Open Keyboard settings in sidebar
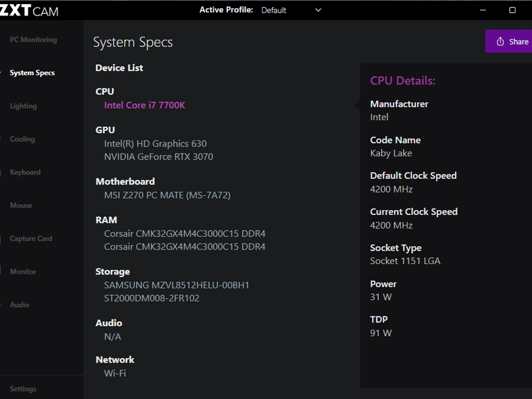The width and height of the screenshot is (532, 399). pyautogui.click(x=25, y=172)
